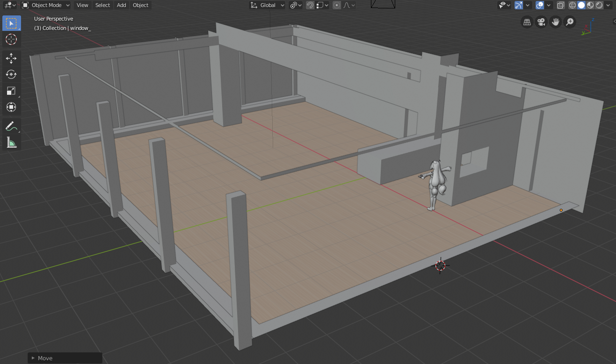This screenshot has width=616, height=364.
Task: Switch to wireframe viewport shading
Action: point(573,5)
